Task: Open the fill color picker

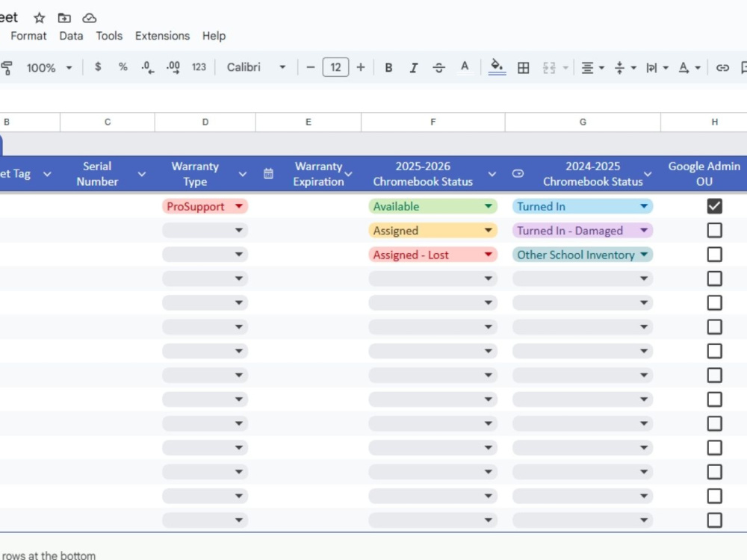Action: [x=497, y=67]
